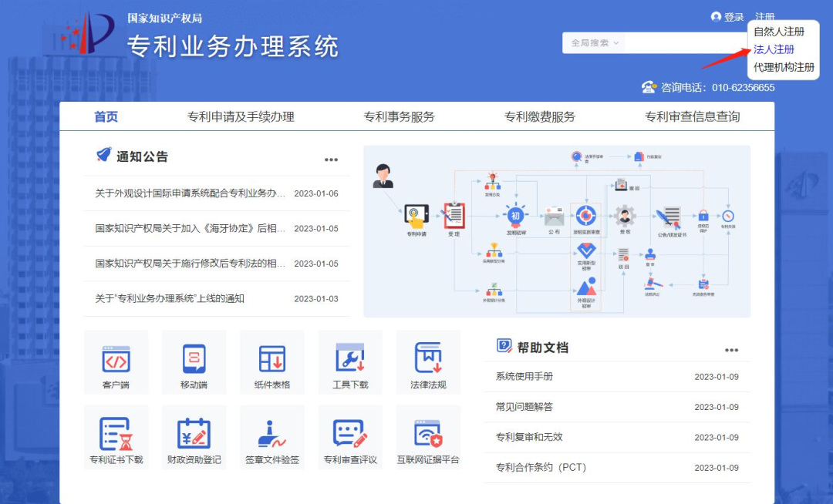
Task: Click the 受理 clipboard icon in flowchart
Action: click(454, 215)
